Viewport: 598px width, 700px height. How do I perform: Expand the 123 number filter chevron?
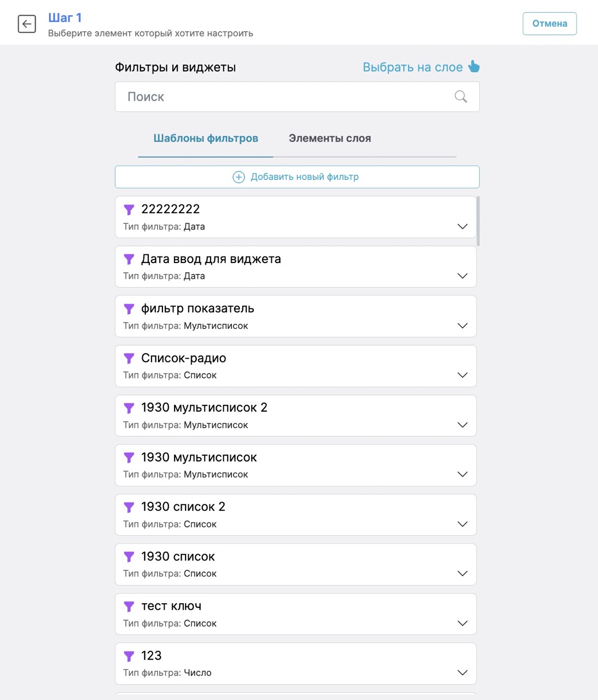point(462,673)
